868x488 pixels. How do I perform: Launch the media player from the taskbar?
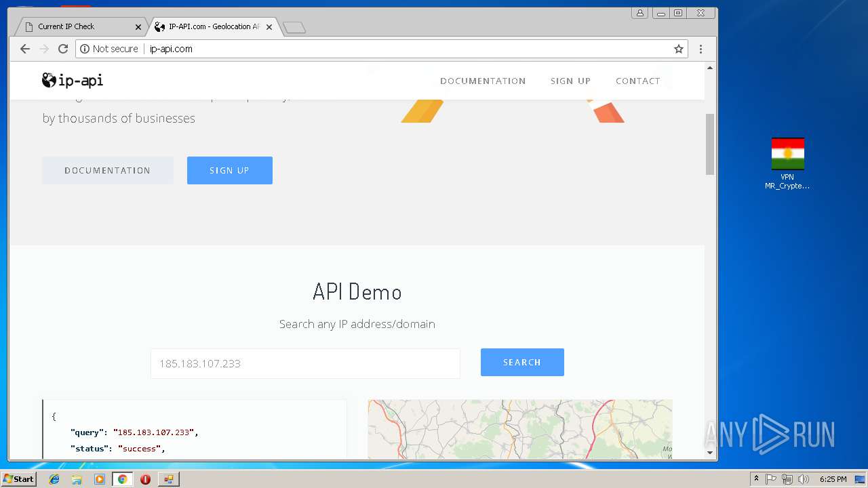[x=100, y=479]
